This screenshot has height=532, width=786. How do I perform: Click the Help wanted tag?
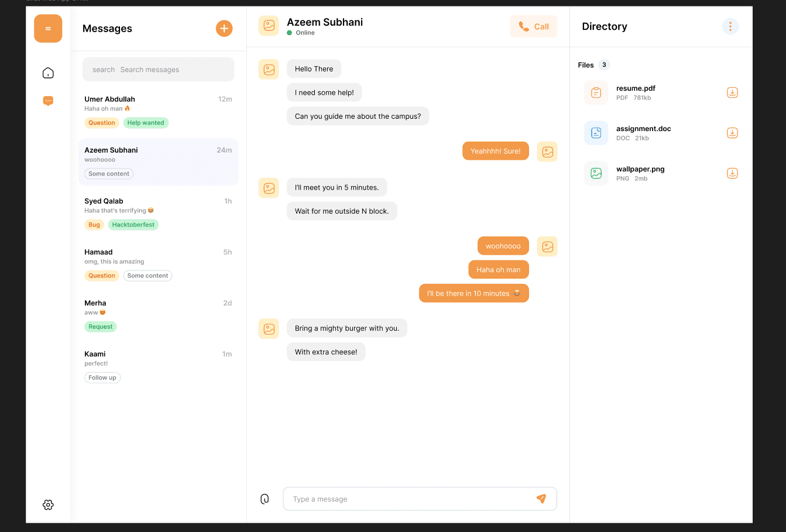[x=146, y=123]
